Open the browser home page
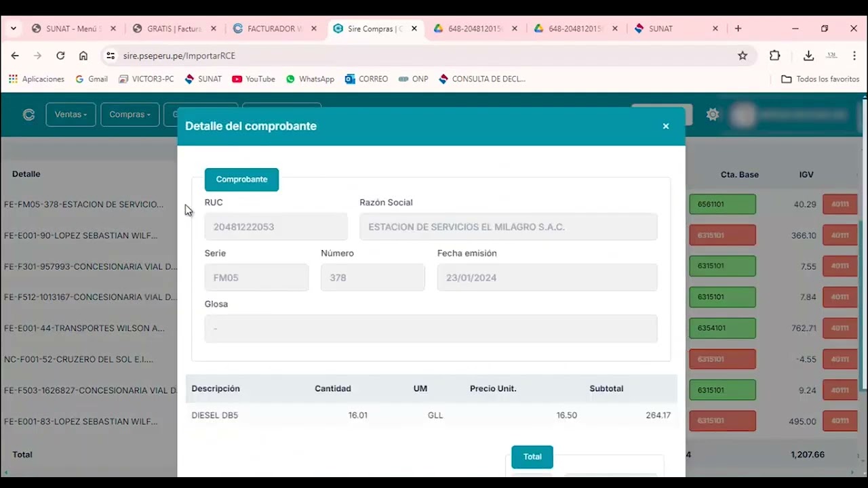The image size is (868, 488). tap(83, 56)
